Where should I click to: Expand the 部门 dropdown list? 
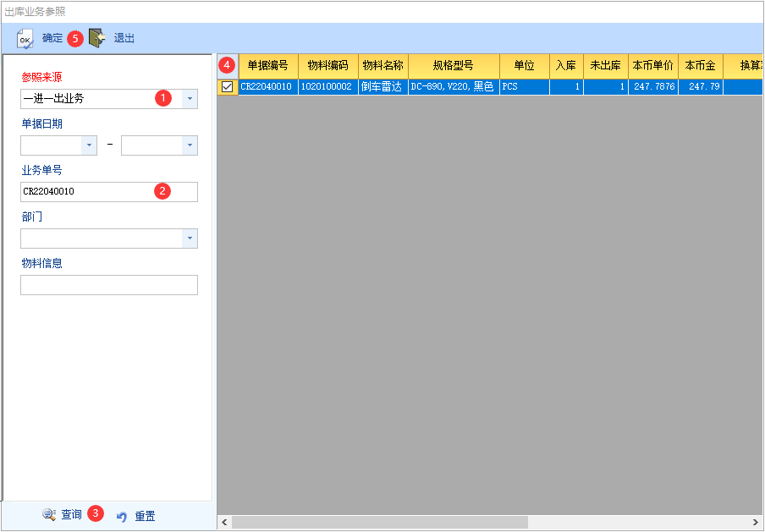click(190, 239)
